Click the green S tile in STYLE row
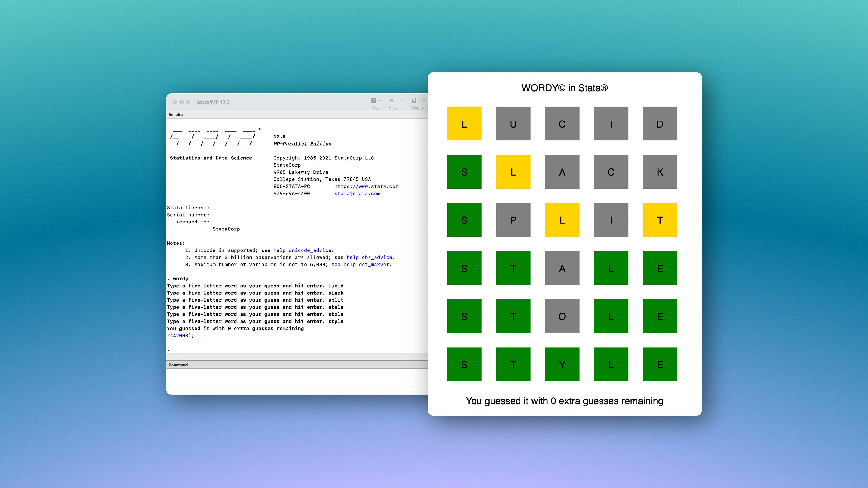 click(x=464, y=364)
